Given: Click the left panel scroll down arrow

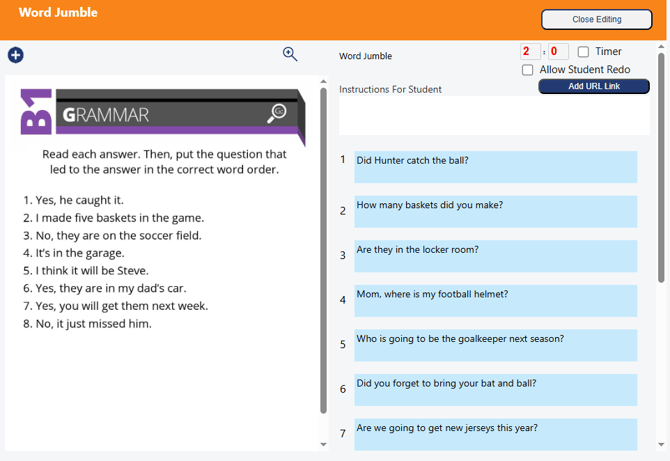Looking at the screenshot, I should 323,444.
